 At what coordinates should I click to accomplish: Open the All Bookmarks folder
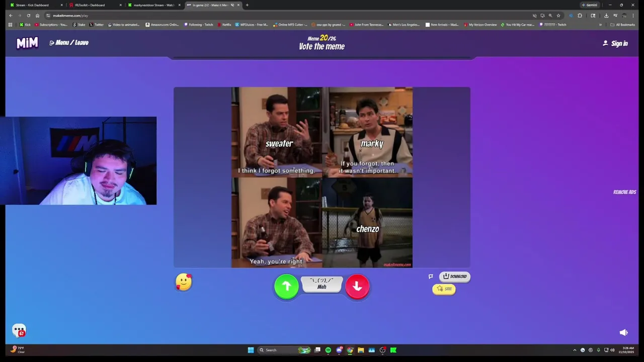pos(623,25)
